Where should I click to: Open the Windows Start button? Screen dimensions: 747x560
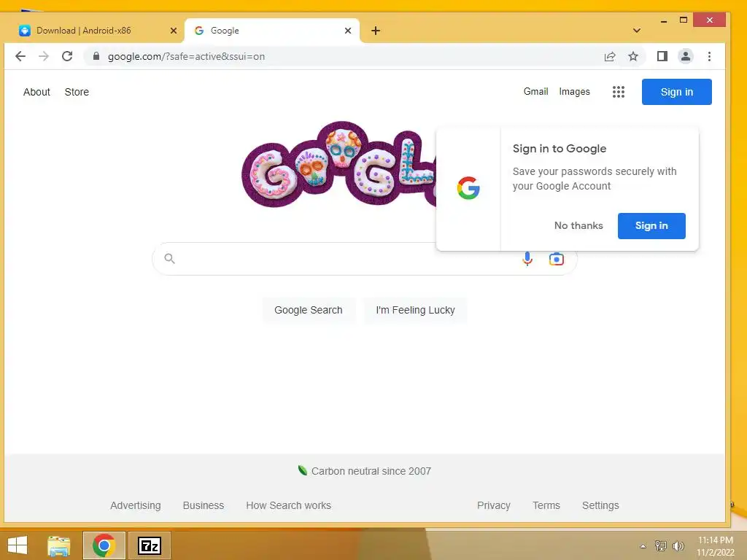click(x=18, y=545)
